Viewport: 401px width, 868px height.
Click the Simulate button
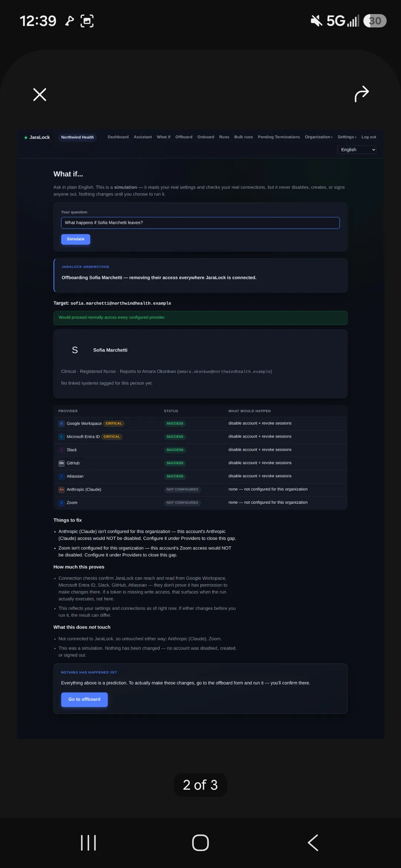[76, 239]
